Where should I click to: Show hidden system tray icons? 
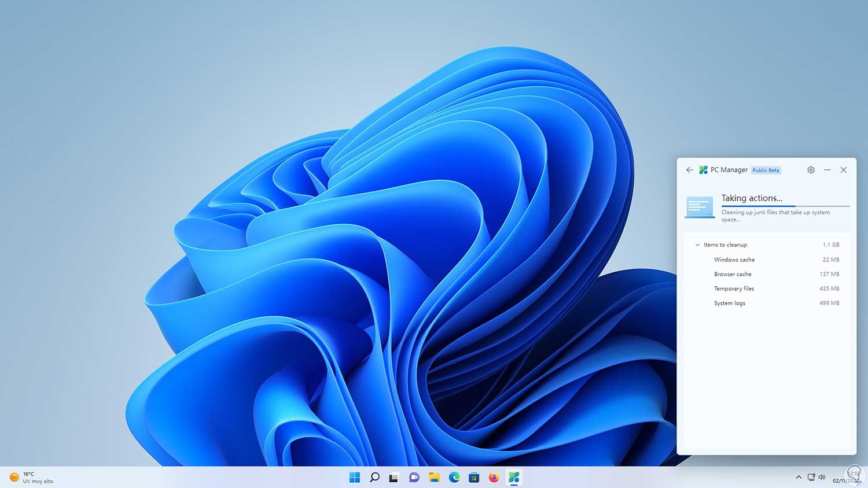[x=799, y=477]
